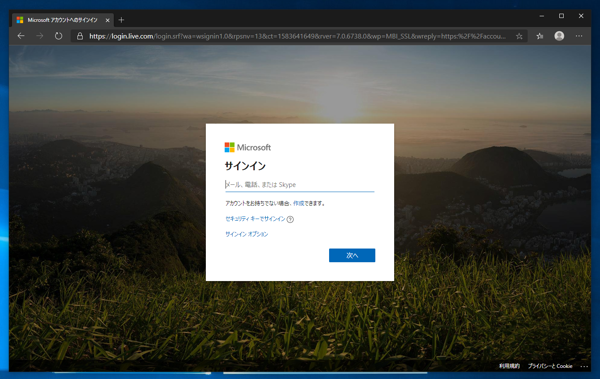
Task: Click the Microsoft logo in sign-in box
Action: point(248,147)
